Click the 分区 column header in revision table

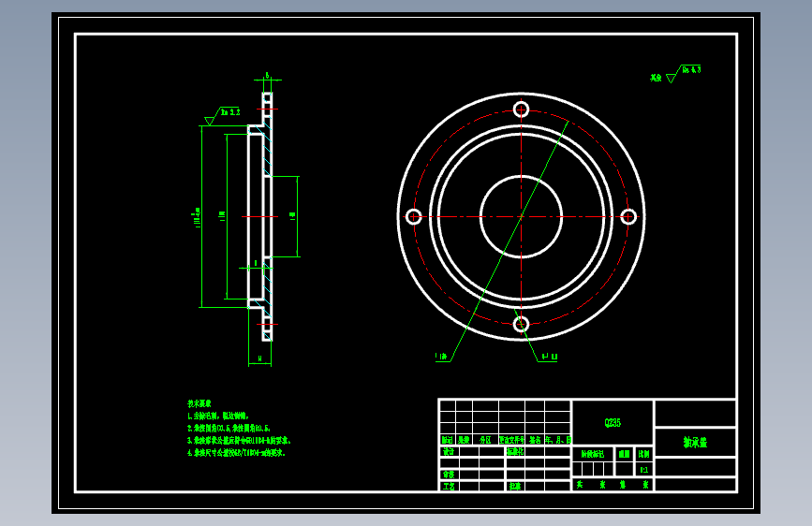485,440
